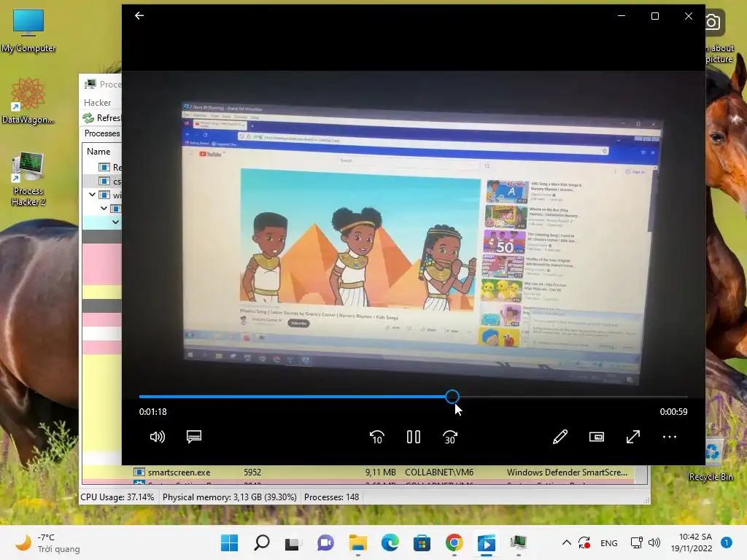Switch to Movies & TV taskbar icon
Image resolution: width=747 pixels, height=560 pixels.
tap(486, 542)
